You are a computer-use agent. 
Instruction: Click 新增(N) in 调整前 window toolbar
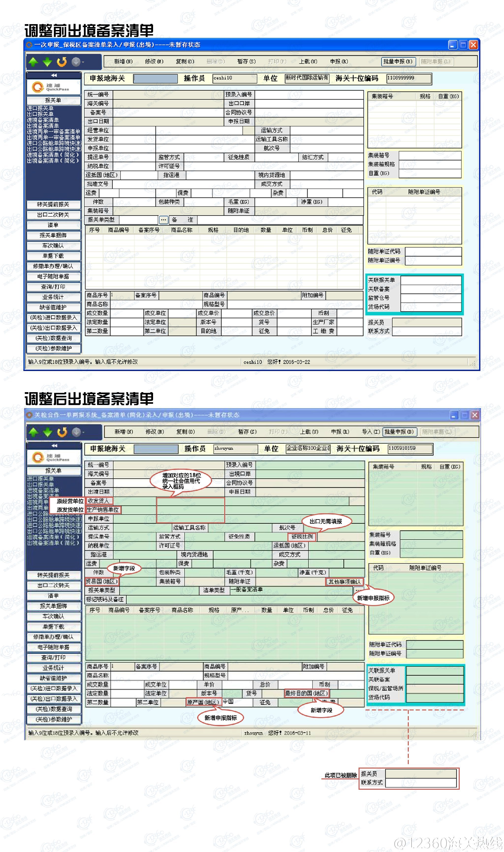123,62
